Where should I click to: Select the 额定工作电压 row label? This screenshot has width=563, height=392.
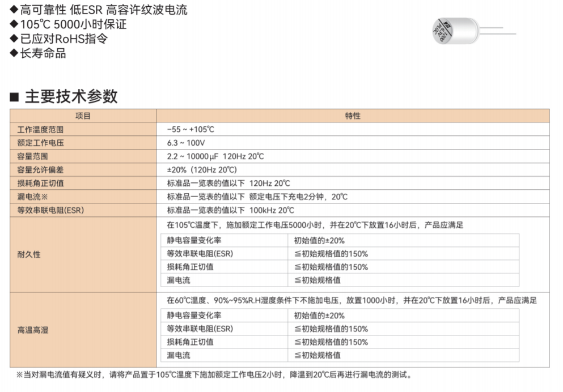click(40, 143)
